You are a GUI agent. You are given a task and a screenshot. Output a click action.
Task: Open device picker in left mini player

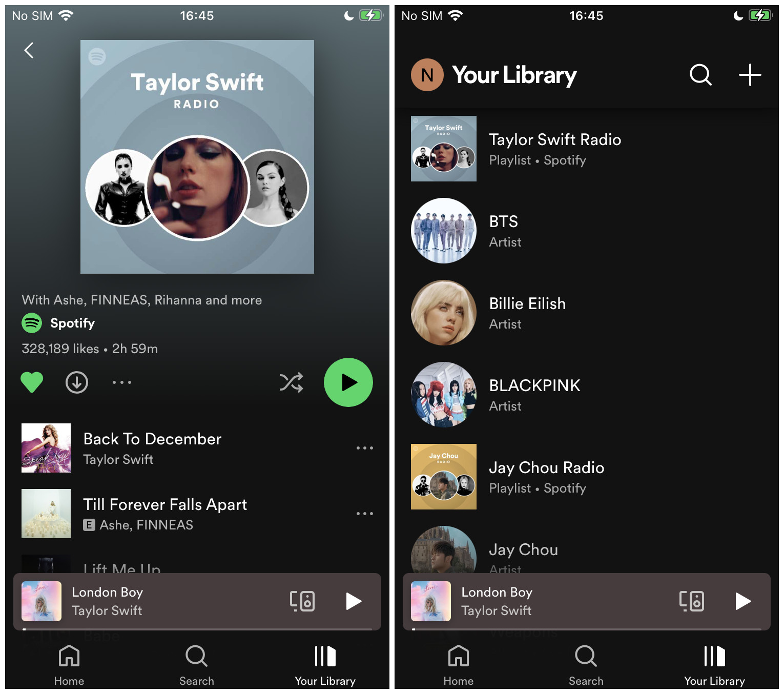302,601
